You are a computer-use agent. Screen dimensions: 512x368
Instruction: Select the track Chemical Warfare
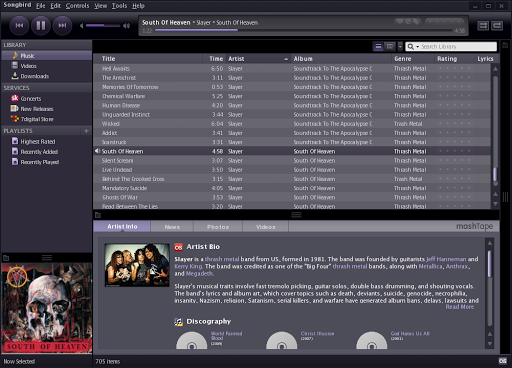click(292, 96)
